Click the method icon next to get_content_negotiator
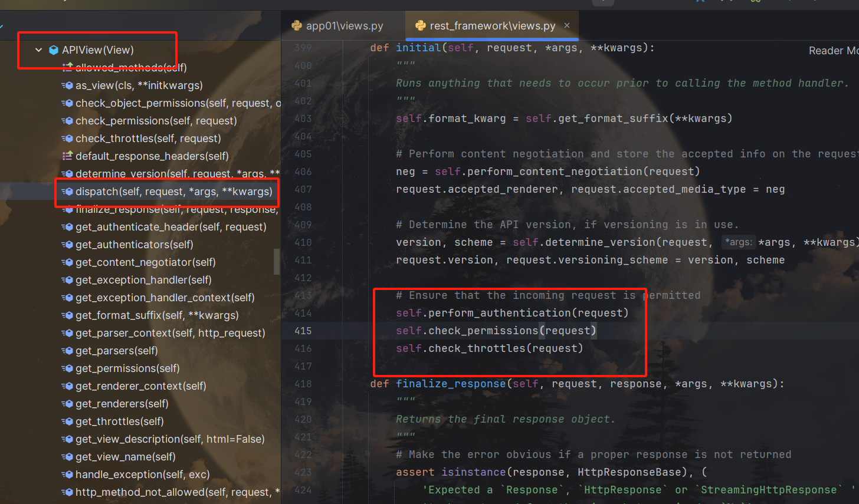 67,262
